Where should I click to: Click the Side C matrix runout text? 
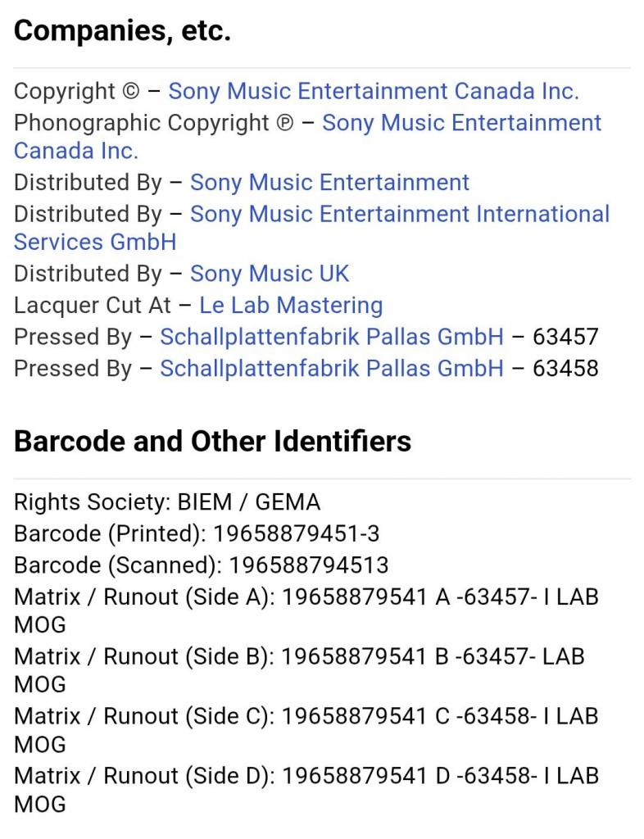[439, 716]
